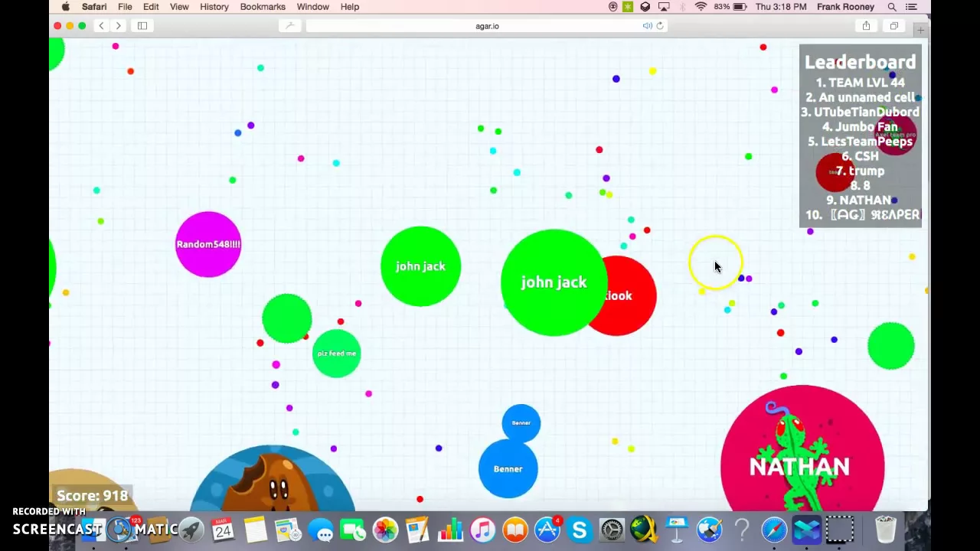Viewport: 980px width, 551px height.
Task: Open Keynote in the Dock
Action: [x=677, y=530]
